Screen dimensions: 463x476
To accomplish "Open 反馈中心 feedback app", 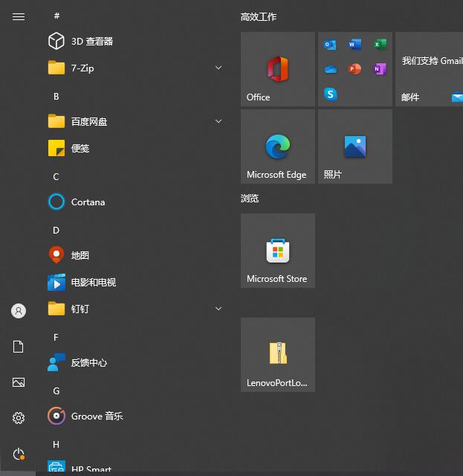I will tap(88, 363).
